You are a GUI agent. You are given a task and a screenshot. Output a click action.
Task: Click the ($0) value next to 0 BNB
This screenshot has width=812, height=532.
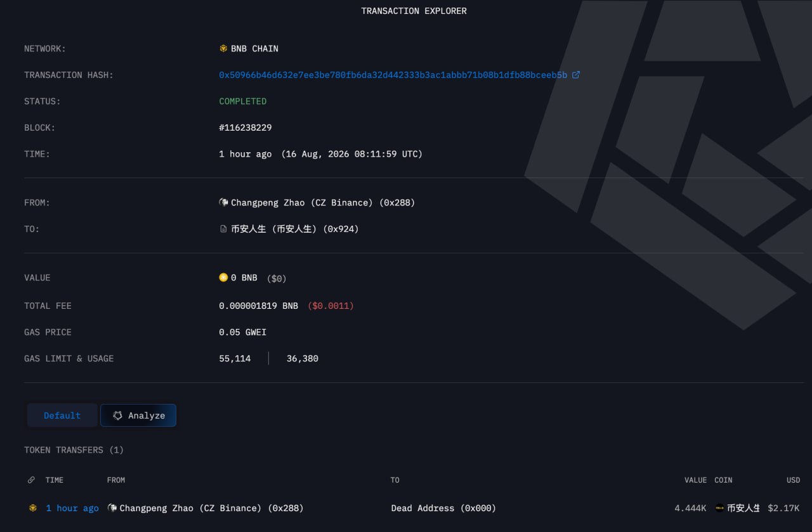click(x=277, y=278)
